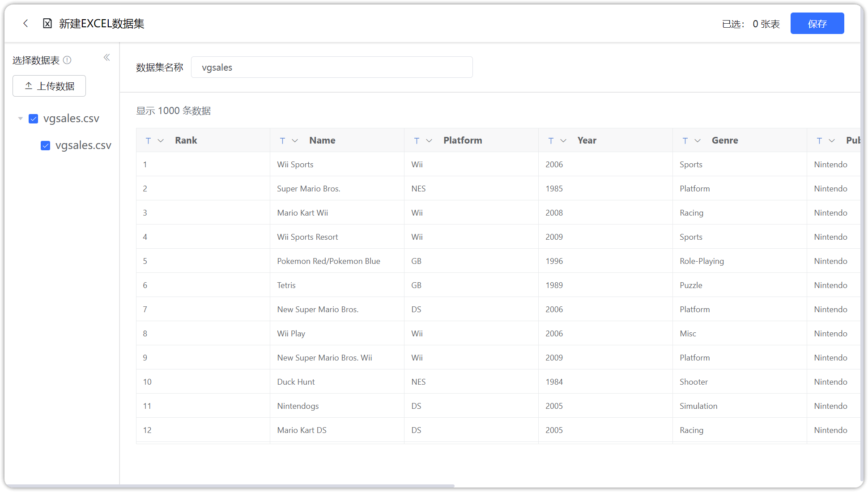Open the dropdown chevron on the Name column

tap(295, 140)
